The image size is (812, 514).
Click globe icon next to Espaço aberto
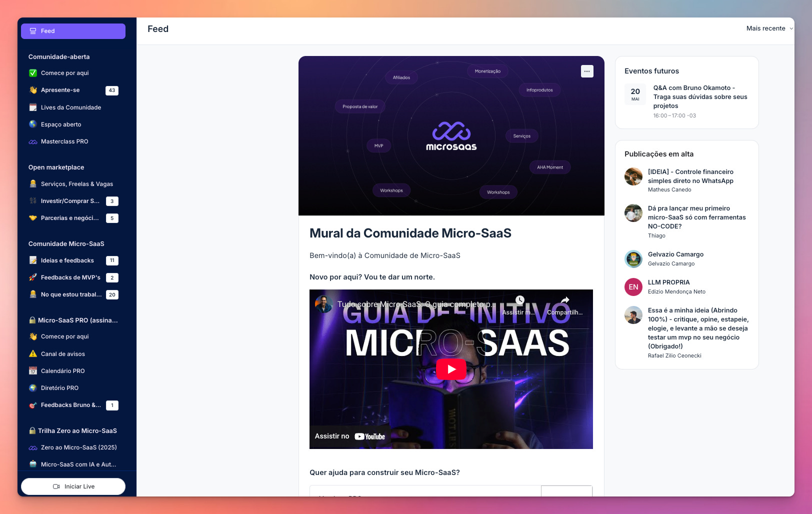[33, 124]
